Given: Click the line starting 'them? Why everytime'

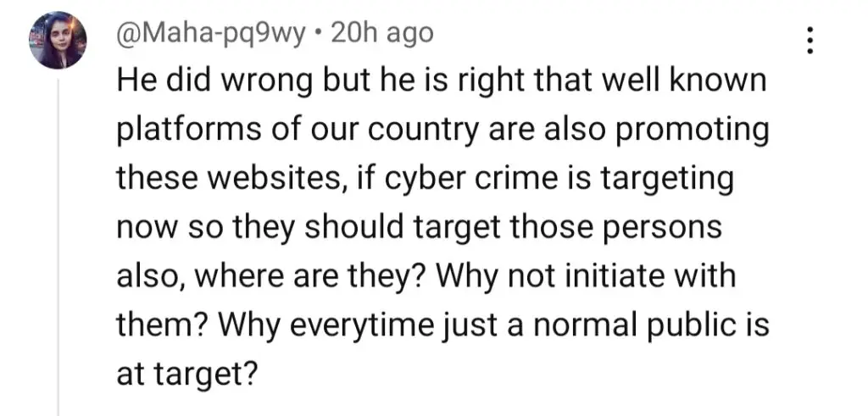Looking at the screenshot, I should (442, 326).
